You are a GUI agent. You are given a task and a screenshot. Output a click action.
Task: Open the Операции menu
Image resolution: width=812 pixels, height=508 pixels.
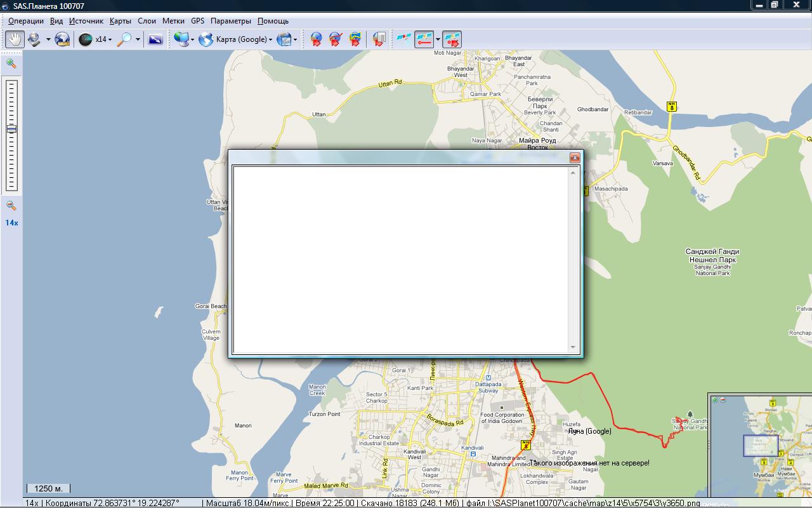26,21
